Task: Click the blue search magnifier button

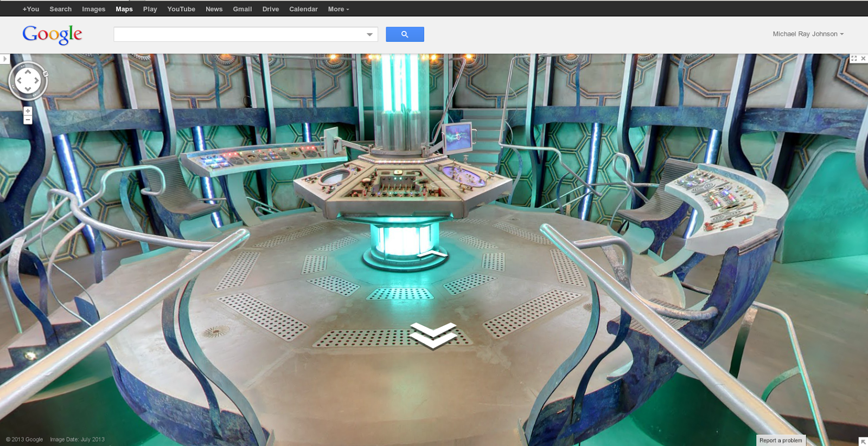Action: [405, 34]
